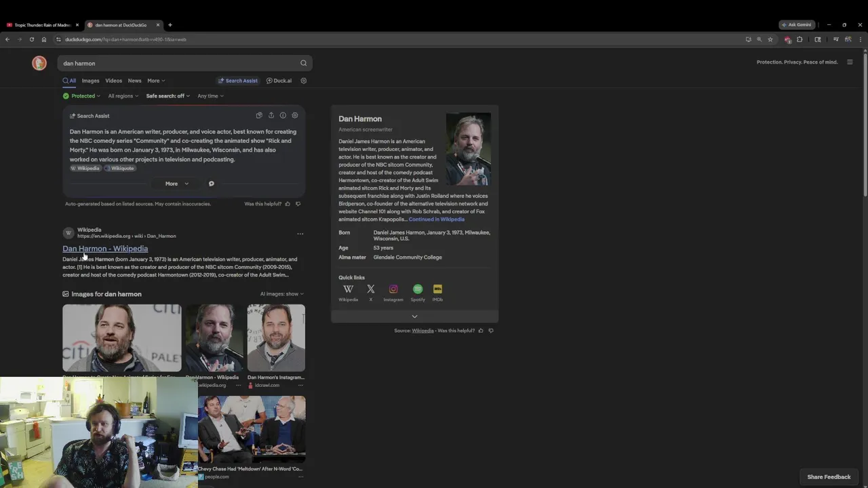Viewport: 868px width, 488px height.
Task: Open the Wikipedia source chip
Action: point(85,168)
